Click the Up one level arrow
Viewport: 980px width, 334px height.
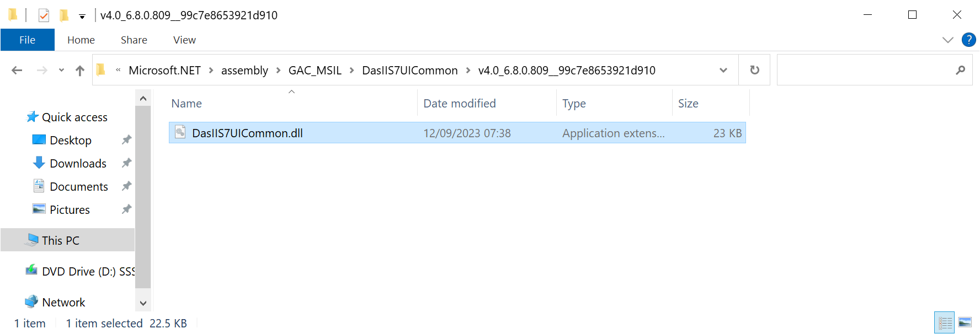[x=80, y=71]
